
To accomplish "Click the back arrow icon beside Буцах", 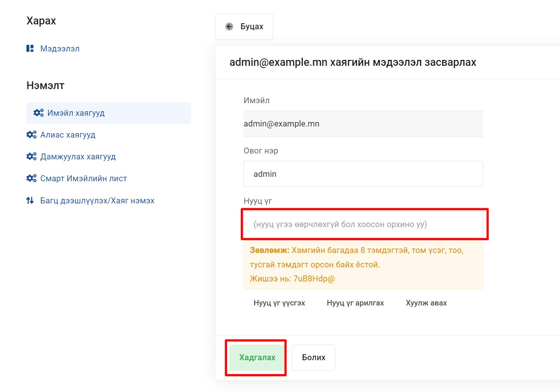I will click(x=229, y=27).
